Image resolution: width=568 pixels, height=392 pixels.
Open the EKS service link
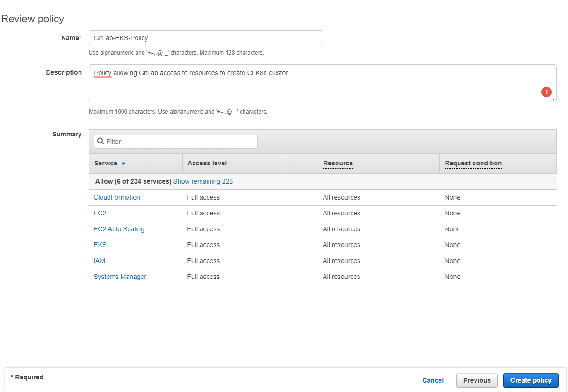[x=100, y=245]
